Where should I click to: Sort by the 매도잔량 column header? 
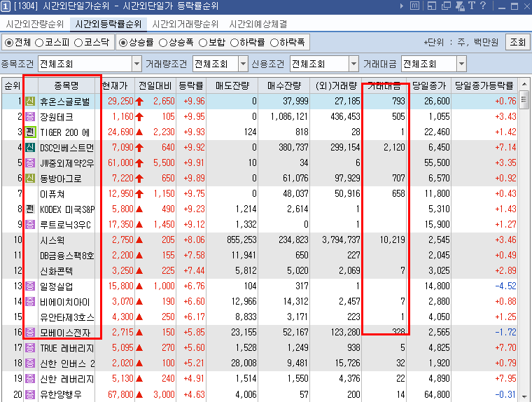click(x=232, y=85)
